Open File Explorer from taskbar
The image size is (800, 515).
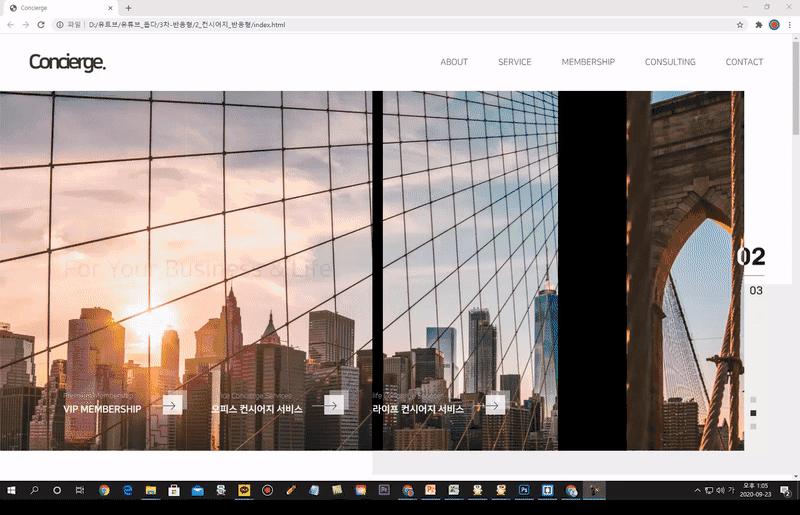151,491
